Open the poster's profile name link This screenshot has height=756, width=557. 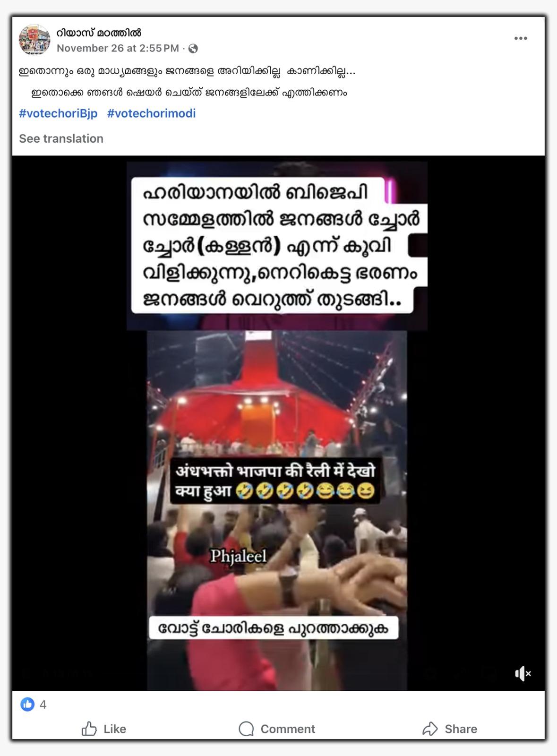[x=99, y=33]
